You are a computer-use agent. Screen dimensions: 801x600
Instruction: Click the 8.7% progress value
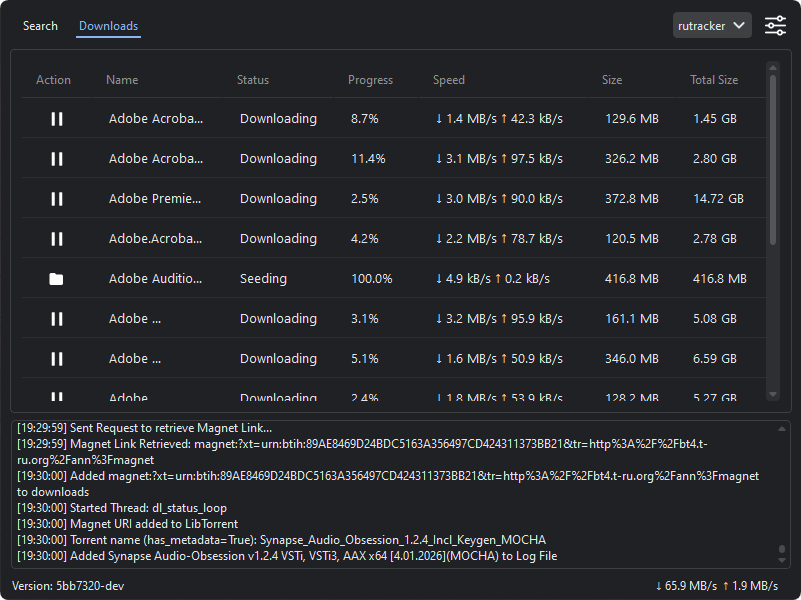click(x=364, y=119)
